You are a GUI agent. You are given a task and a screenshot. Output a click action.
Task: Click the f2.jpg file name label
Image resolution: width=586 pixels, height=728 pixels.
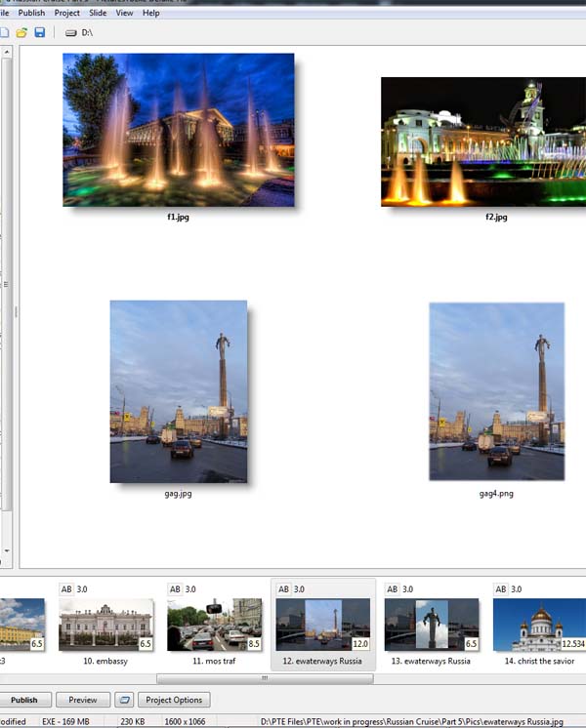(x=496, y=217)
